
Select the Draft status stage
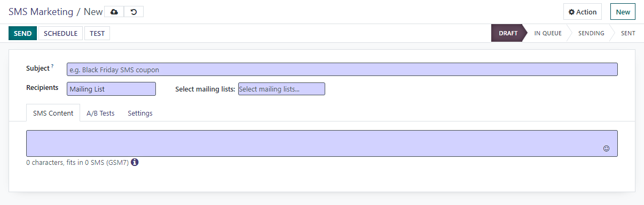[x=508, y=33]
